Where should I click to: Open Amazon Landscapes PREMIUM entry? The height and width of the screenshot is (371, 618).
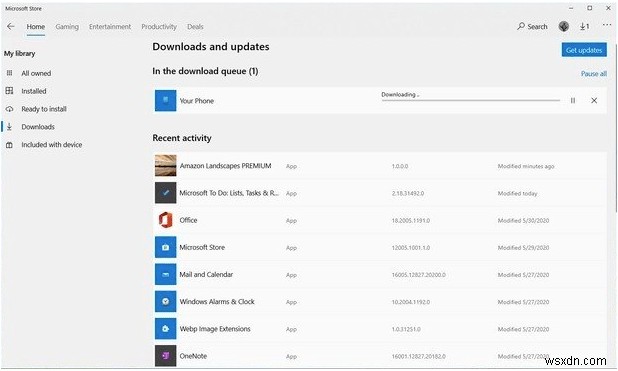point(225,166)
